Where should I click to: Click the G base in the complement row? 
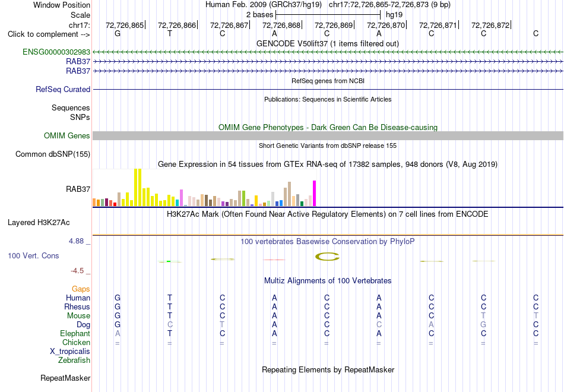(118, 34)
